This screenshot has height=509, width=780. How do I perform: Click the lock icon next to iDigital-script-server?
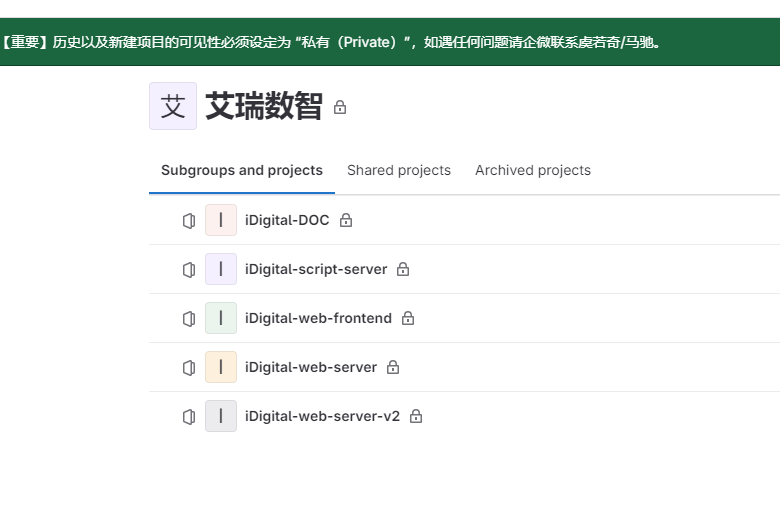403,269
